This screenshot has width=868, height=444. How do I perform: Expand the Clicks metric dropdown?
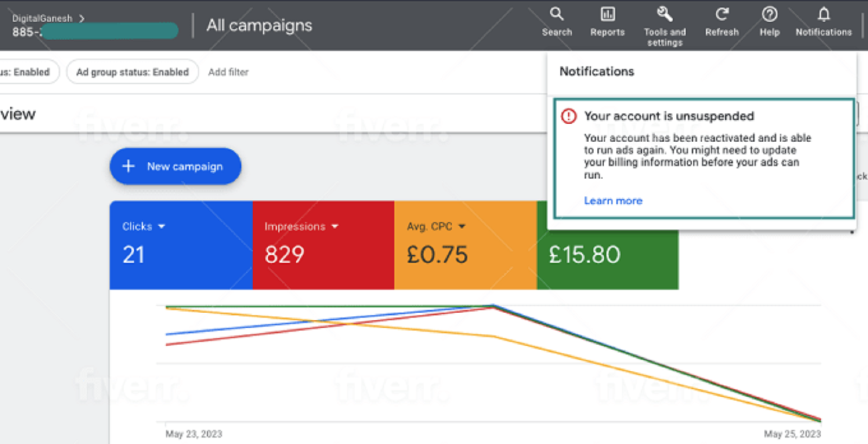tap(162, 226)
